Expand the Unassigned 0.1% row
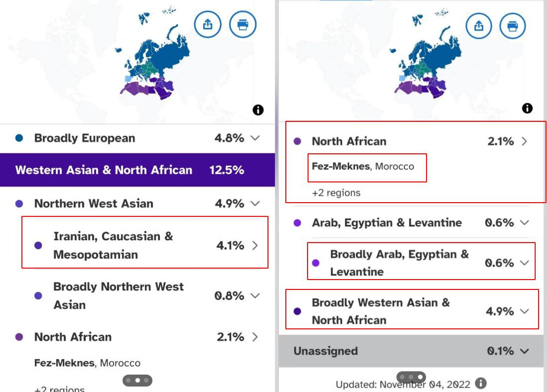 click(524, 351)
